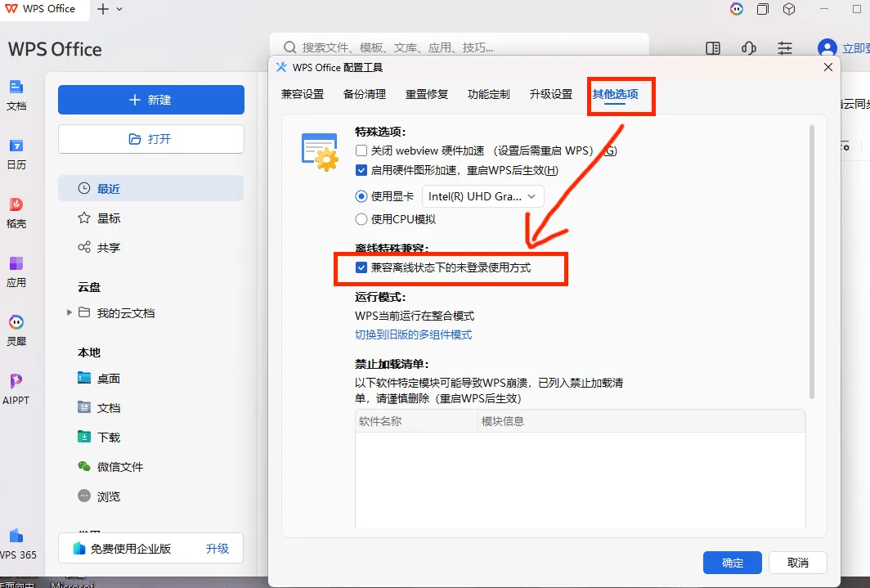Select 使用CPU模拟 radio button
Viewport: 870px width, 588px height.
coord(361,219)
